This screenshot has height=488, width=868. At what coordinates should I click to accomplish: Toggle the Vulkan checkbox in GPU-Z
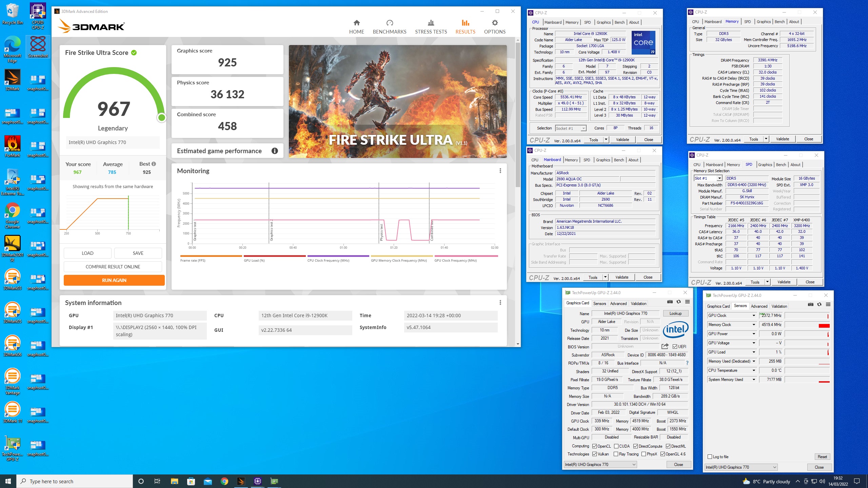click(594, 454)
